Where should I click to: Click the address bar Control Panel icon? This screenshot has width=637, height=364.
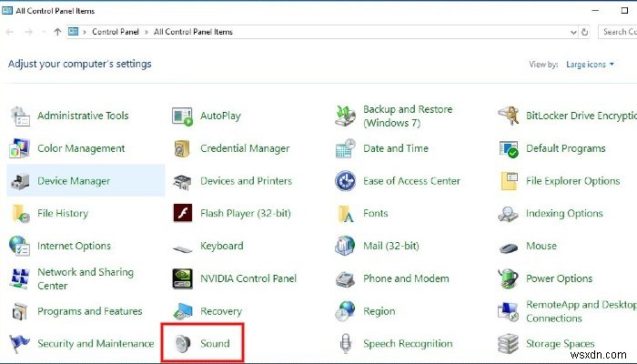(73, 31)
